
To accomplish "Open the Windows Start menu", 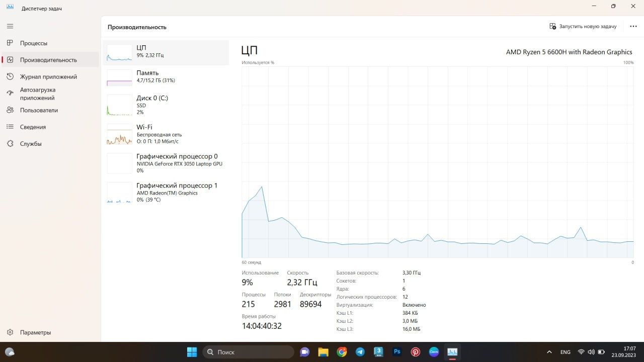I will coord(192,352).
